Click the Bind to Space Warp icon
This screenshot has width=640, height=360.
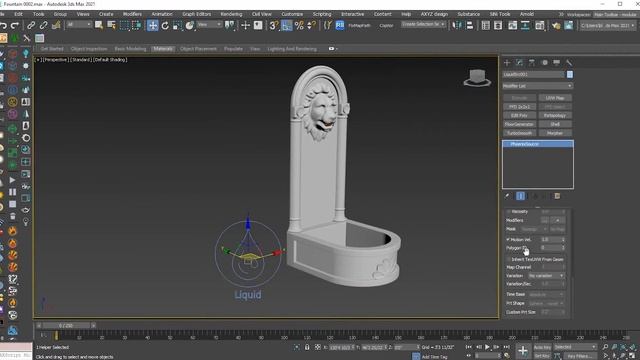coord(56,25)
